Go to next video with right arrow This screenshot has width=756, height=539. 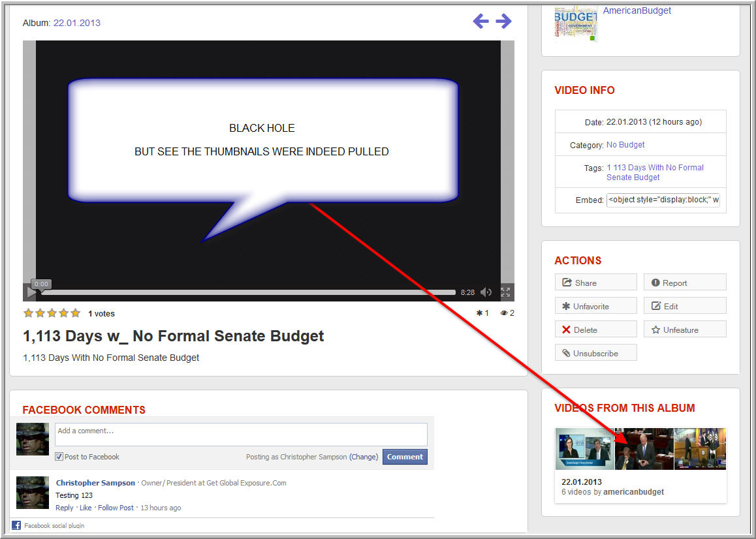pyautogui.click(x=503, y=22)
